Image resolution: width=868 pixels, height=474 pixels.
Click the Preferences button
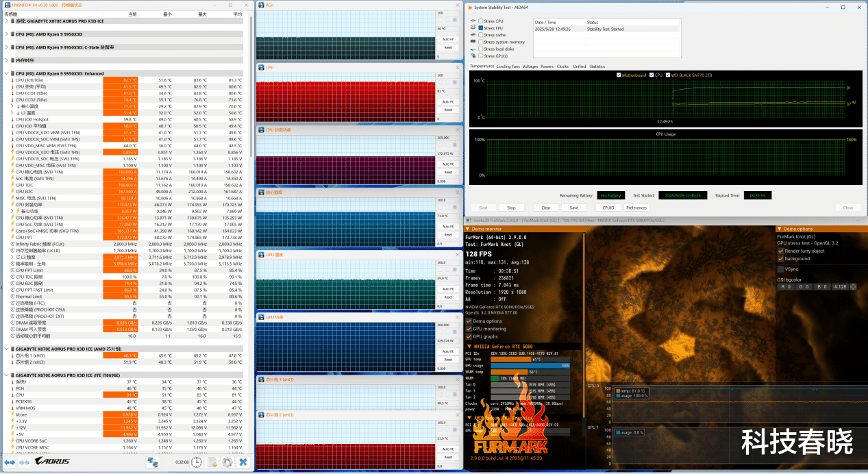(x=636, y=208)
